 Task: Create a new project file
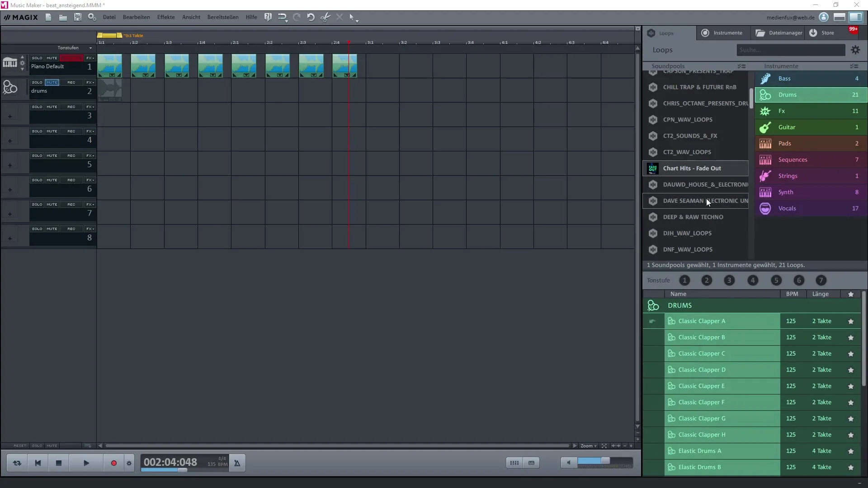[48, 17]
